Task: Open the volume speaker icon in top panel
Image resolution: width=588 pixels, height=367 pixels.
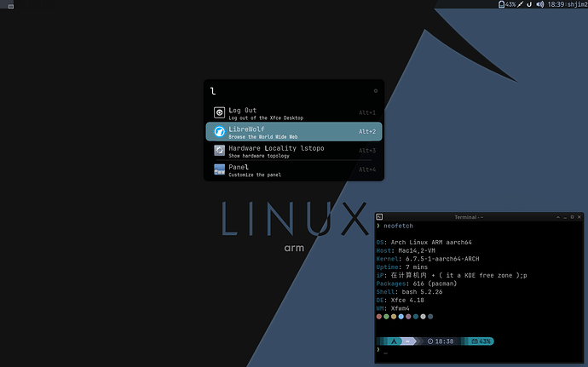Action: (540, 4)
